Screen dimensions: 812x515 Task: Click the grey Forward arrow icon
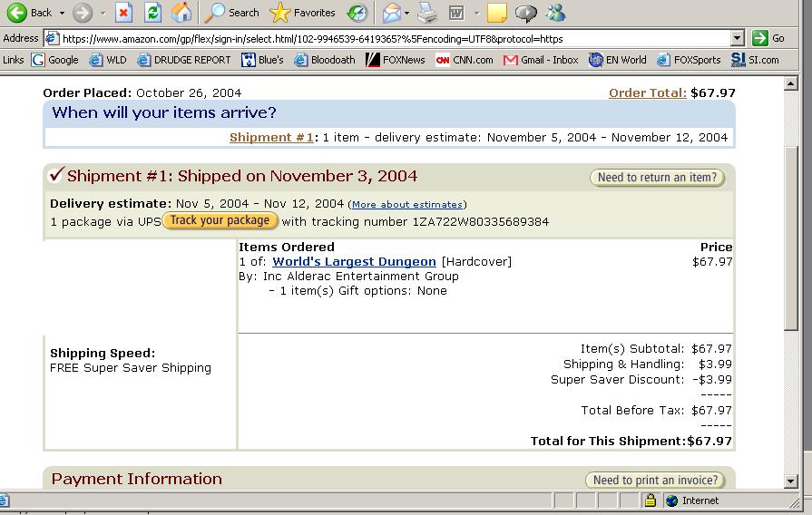click(x=82, y=13)
